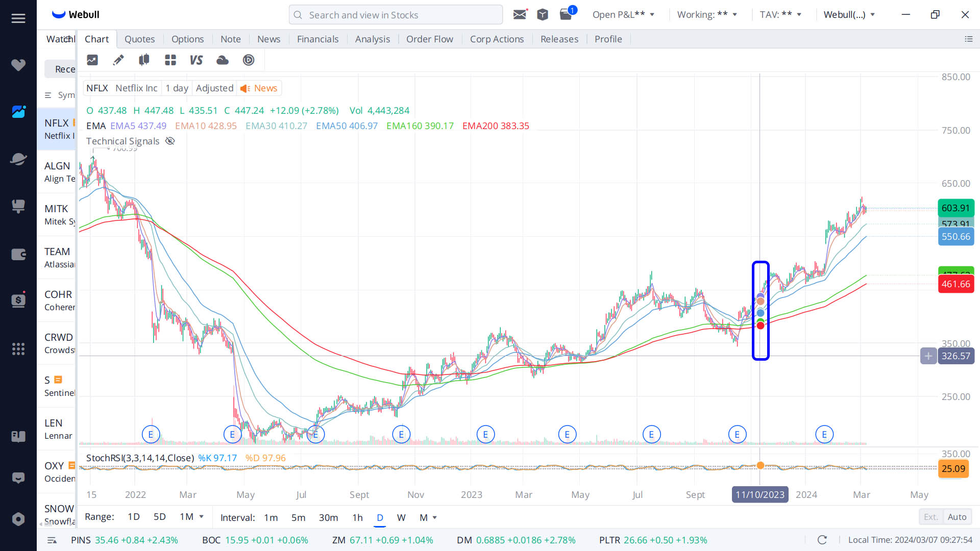Select CRWD Crowdstrike in the watchlist
Screen dimensions: 980x551
[57, 343]
